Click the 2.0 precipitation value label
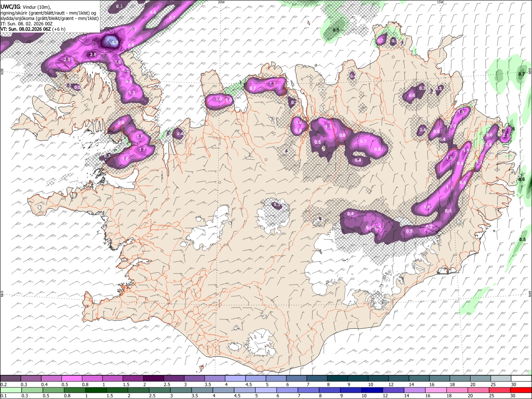Image resolution: width=532 pixels, height=399 pixels. pyautogui.click(x=67, y=59)
